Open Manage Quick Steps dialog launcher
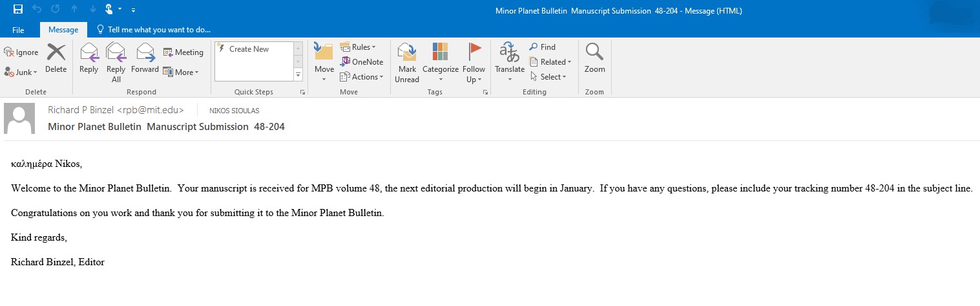The image size is (980, 306). pyautogui.click(x=302, y=93)
